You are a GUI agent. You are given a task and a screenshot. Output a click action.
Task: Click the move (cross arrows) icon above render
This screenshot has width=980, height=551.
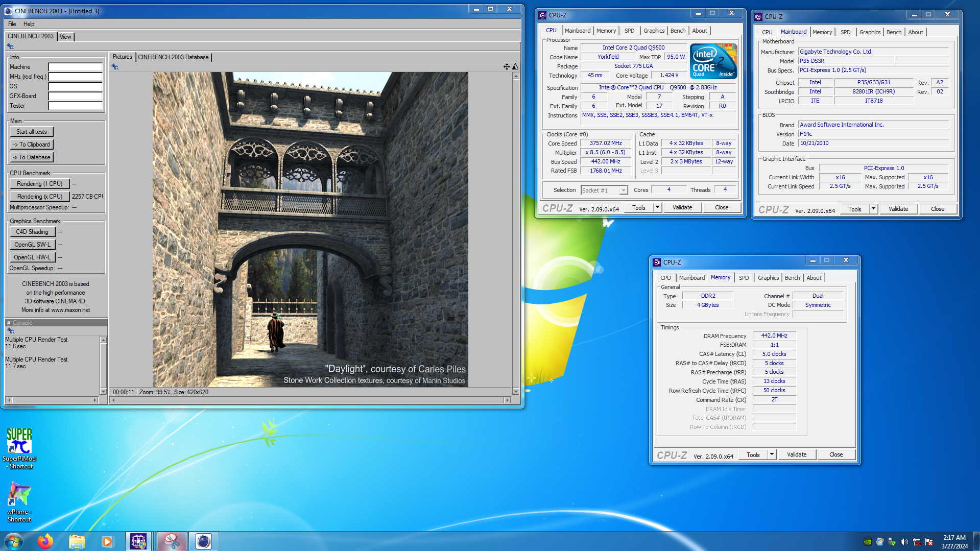(507, 66)
